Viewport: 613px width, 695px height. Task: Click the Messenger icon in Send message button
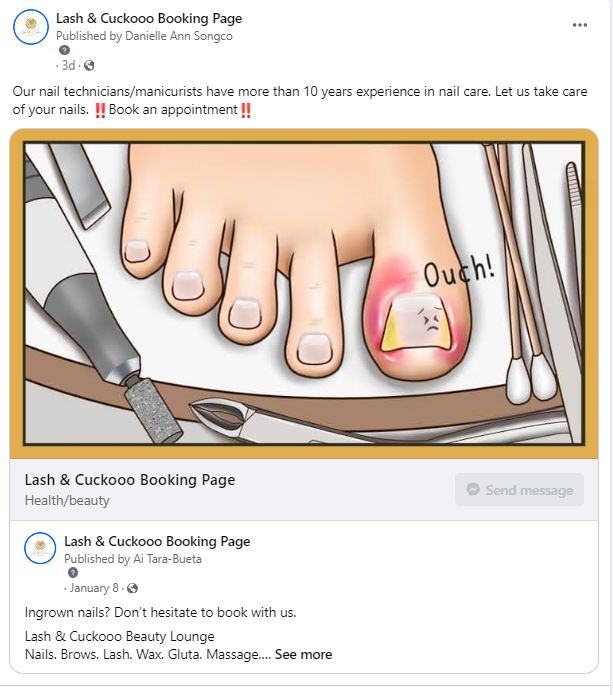473,489
